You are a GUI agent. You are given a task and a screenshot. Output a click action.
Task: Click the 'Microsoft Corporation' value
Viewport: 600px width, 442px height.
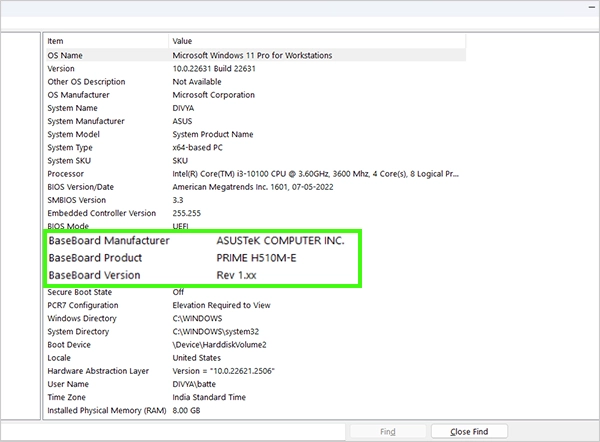214,95
